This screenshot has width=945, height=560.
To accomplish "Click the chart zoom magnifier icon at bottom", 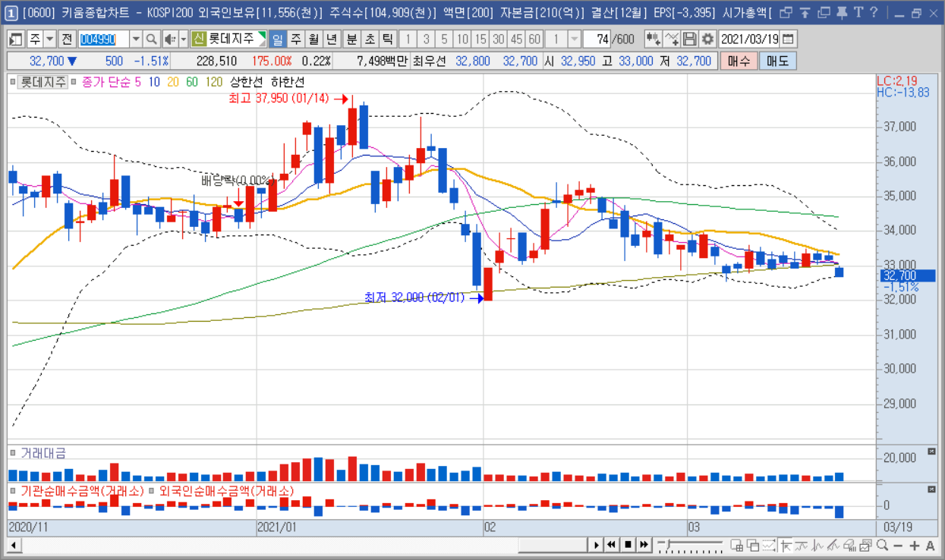I will [x=882, y=545].
